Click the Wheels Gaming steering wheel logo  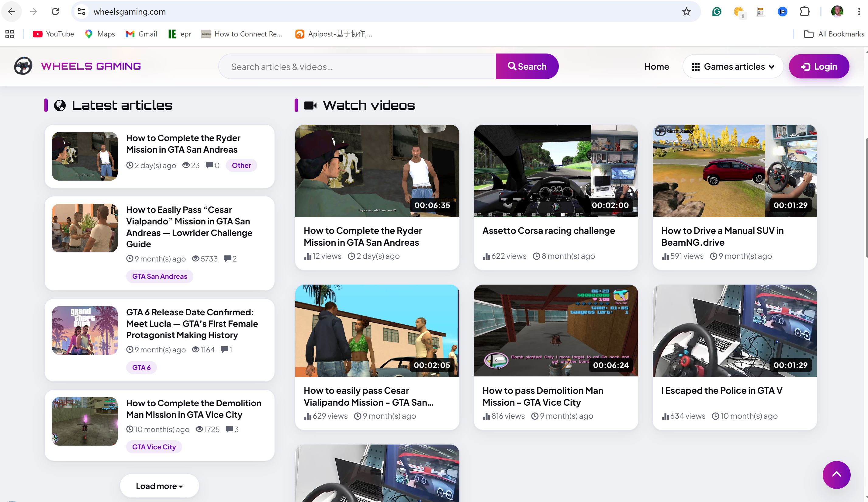23,66
